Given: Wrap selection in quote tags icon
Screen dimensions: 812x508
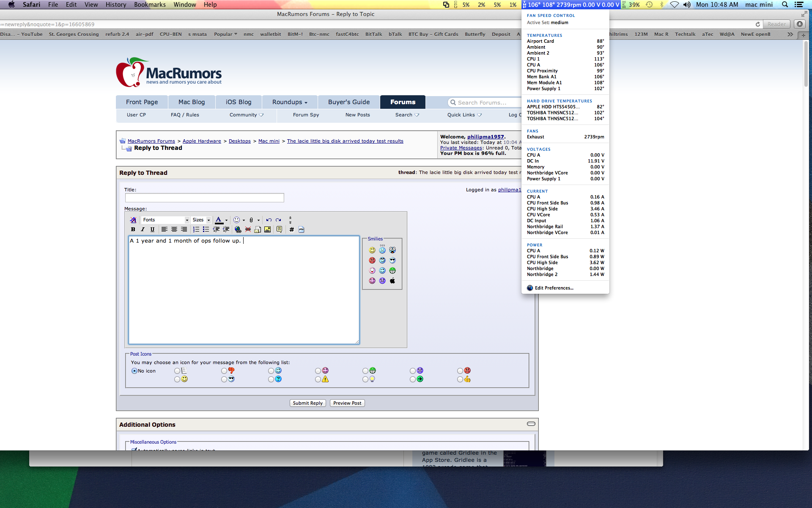Looking at the screenshot, I should click(279, 229).
